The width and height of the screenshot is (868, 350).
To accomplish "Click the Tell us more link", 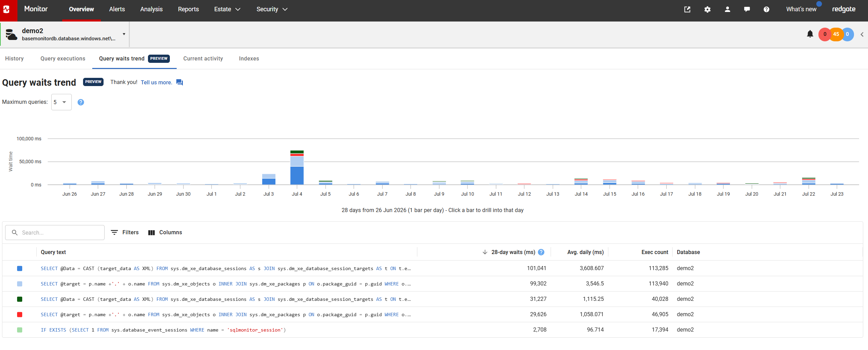I will pyautogui.click(x=157, y=82).
